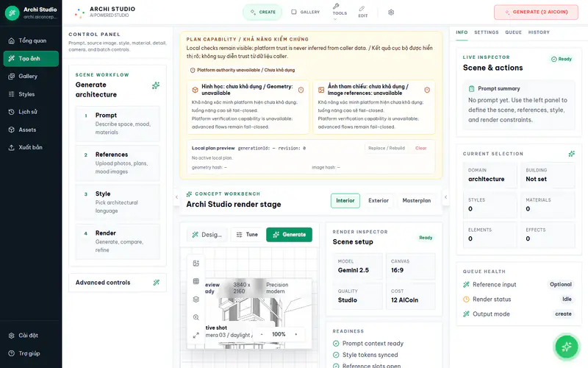Screen dimensions: 588x368
Task: Click image edit tool in canvas toolbar
Action: 196,263
